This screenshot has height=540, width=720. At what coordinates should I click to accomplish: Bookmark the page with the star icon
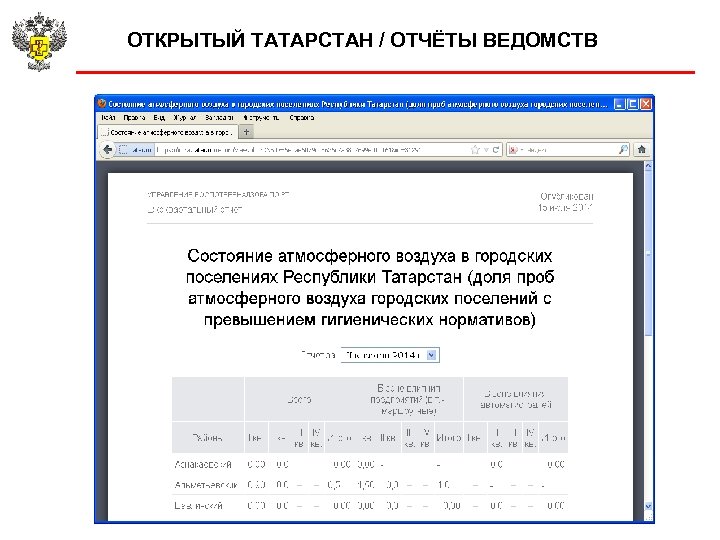[x=475, y=150]
